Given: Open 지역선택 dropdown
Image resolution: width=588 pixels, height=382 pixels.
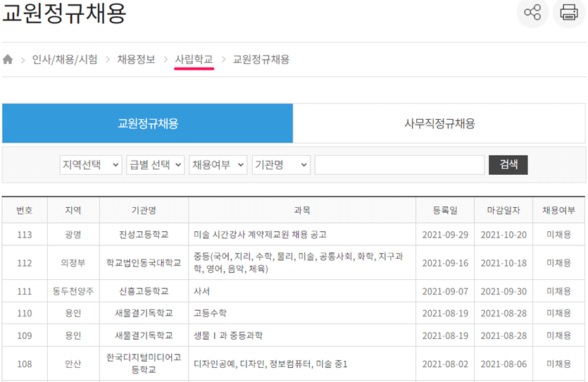Looking at the screenshot, I should click(x=91, y=165).
